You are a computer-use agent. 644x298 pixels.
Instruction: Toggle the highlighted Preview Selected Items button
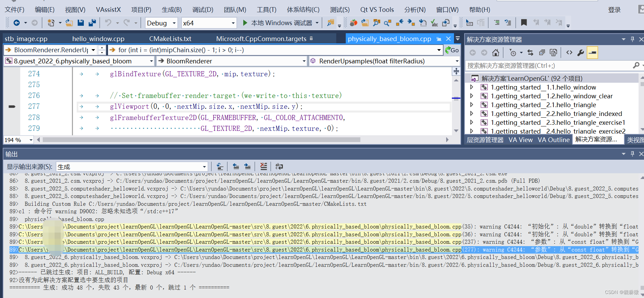coord(592,53)
